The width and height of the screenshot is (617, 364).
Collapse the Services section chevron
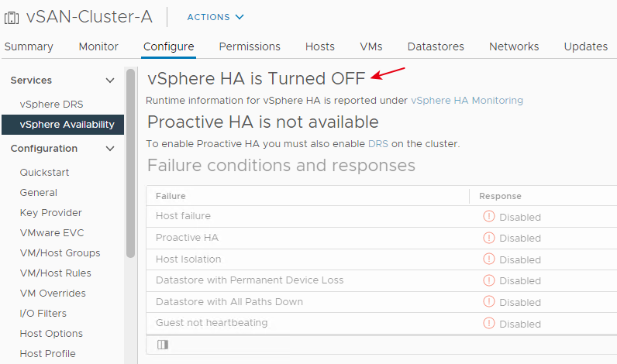click(110, 81)
